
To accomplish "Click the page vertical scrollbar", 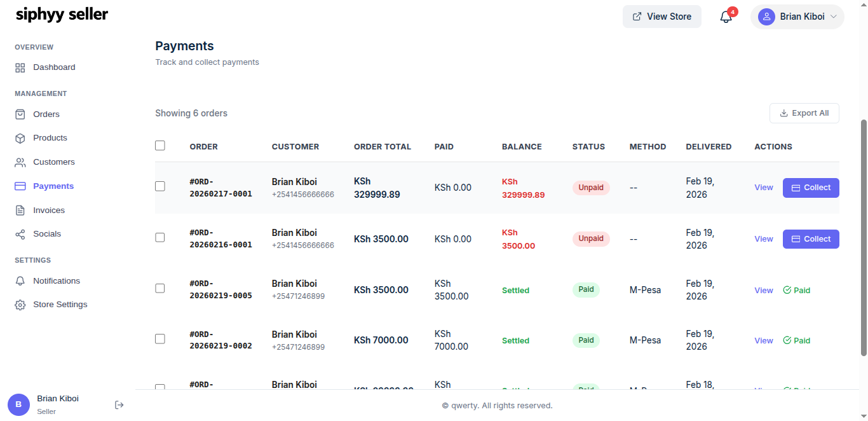I will tap(864, 237).
